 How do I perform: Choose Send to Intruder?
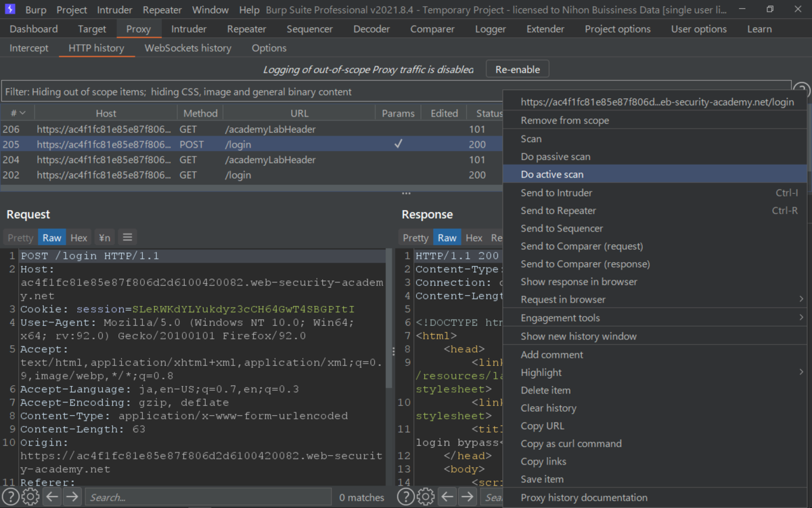(655, 192)
